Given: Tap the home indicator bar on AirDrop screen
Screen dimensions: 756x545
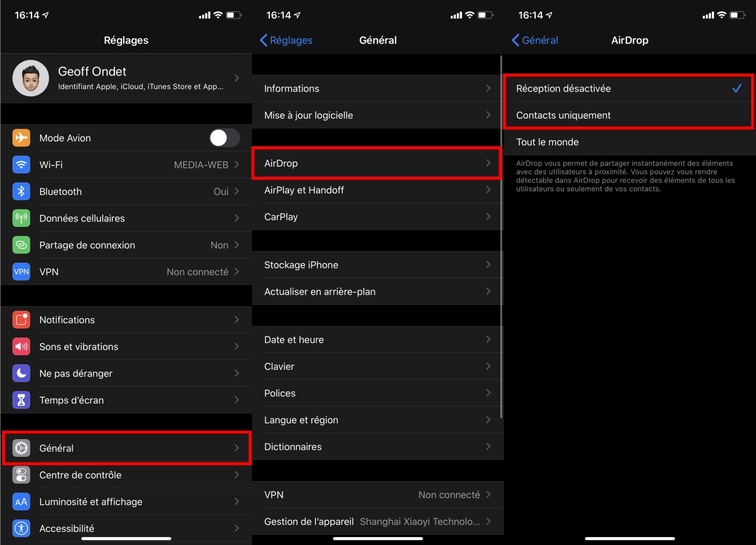Looking at the screenshot, I should click(x=630, y=538).
